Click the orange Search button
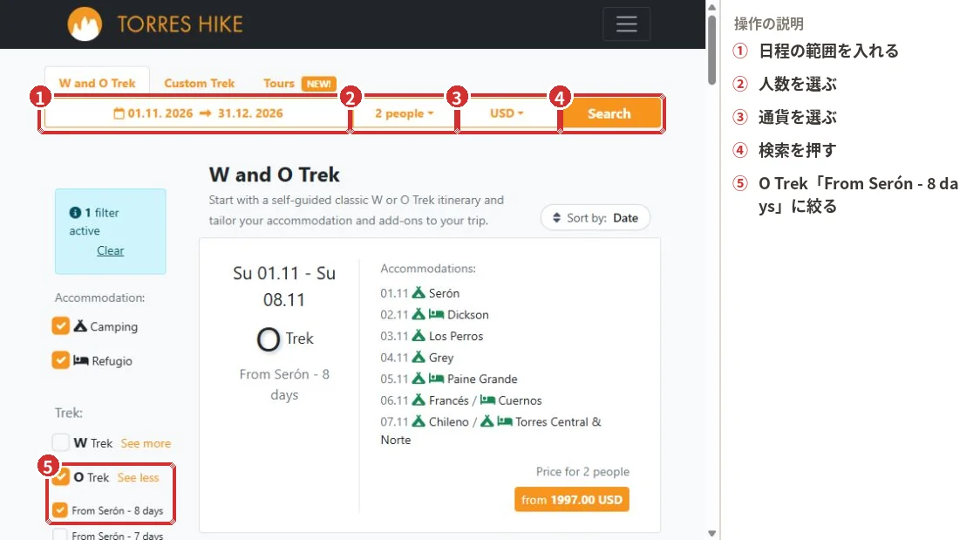 (x=609, y=113)
